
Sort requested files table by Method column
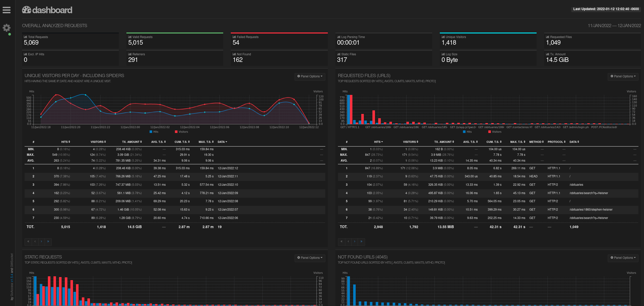[536, 142]
